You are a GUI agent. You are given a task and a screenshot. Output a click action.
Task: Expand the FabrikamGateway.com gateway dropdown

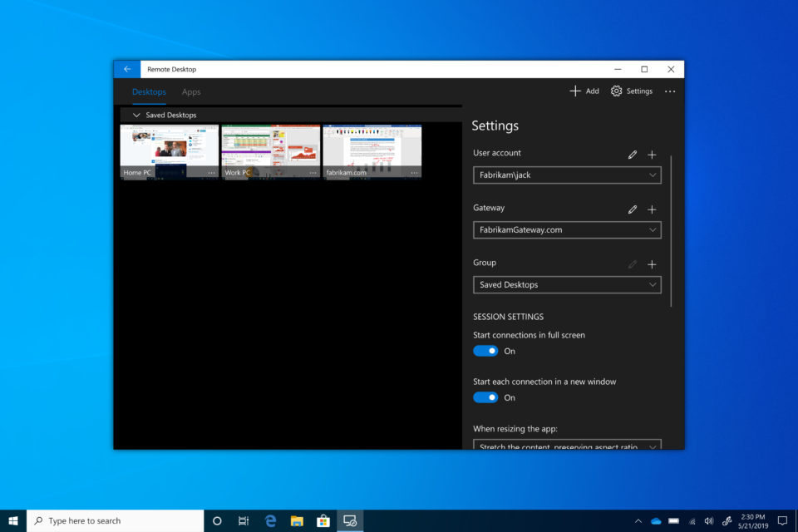coord(567,230)
